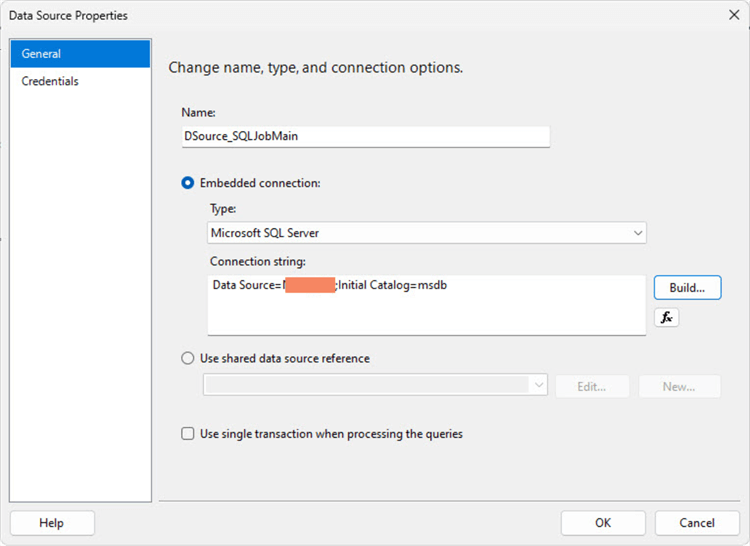Click inside the connection string text box
The width and height of the screenshot is (750, 546).
click(x=426, y=310)
